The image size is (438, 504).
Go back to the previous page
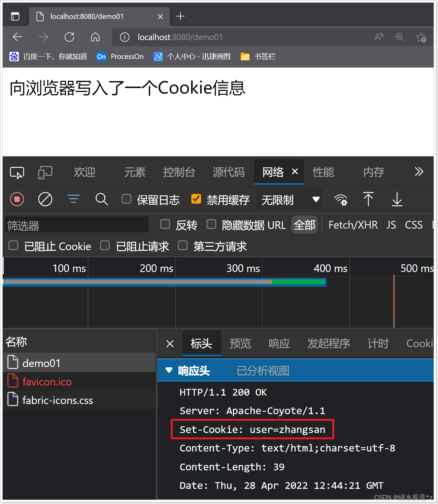(18, 37)
